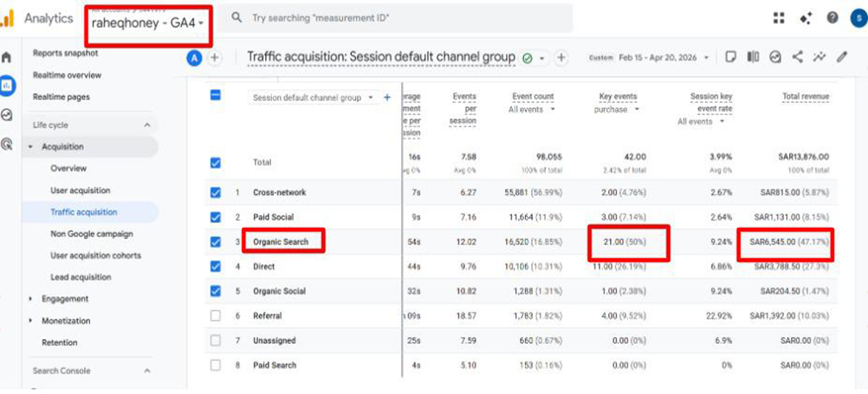Click the search bar input field

point(398,18)
